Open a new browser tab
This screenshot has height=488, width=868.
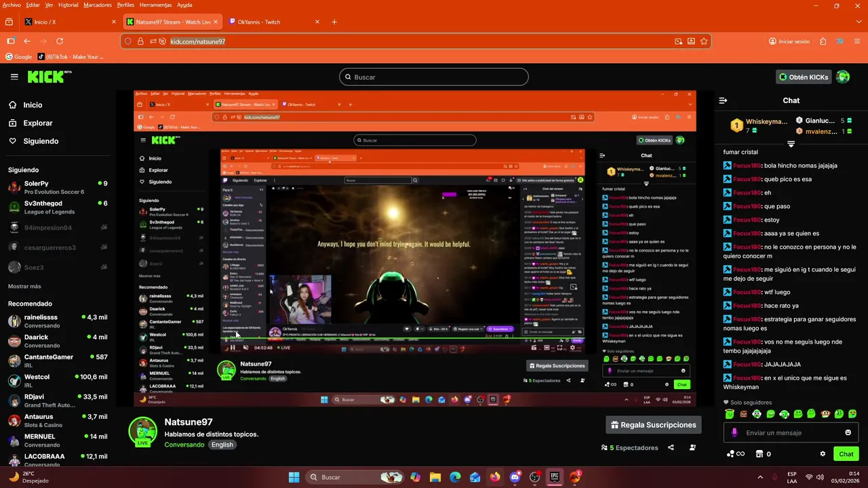334,22
